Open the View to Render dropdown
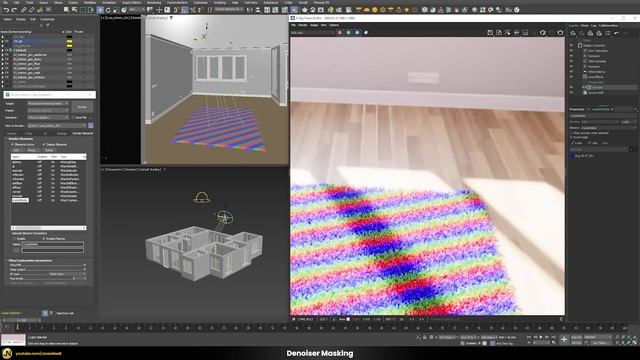Screen dimensions: 640x360 point(57,126)
